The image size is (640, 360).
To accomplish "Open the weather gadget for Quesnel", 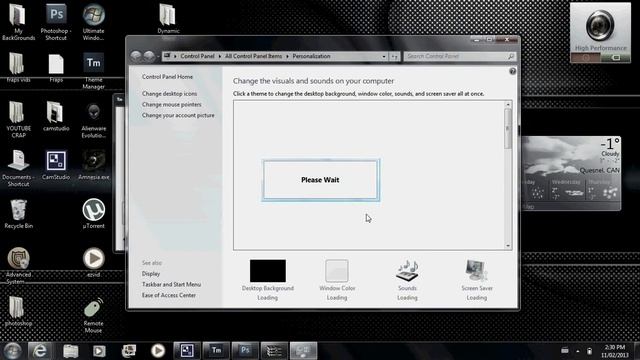I will pyautogui.click(x=571, y=173).
